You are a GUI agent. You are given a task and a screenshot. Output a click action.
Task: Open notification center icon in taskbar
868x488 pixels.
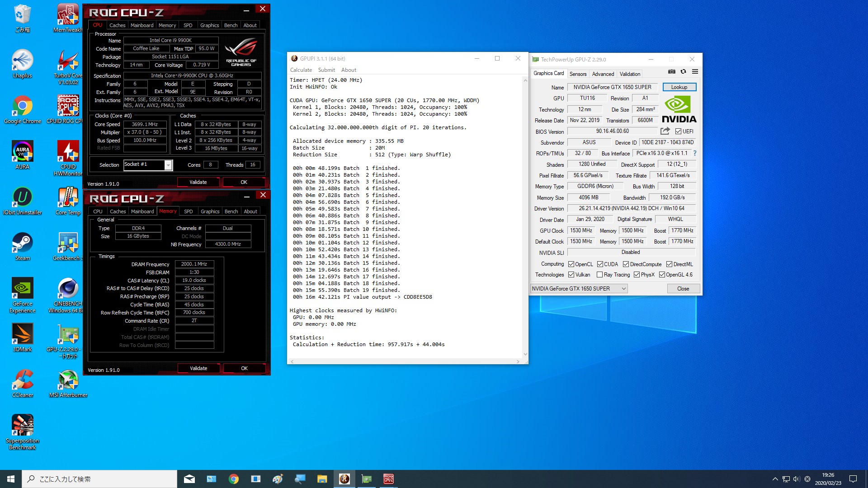[853, 479]
